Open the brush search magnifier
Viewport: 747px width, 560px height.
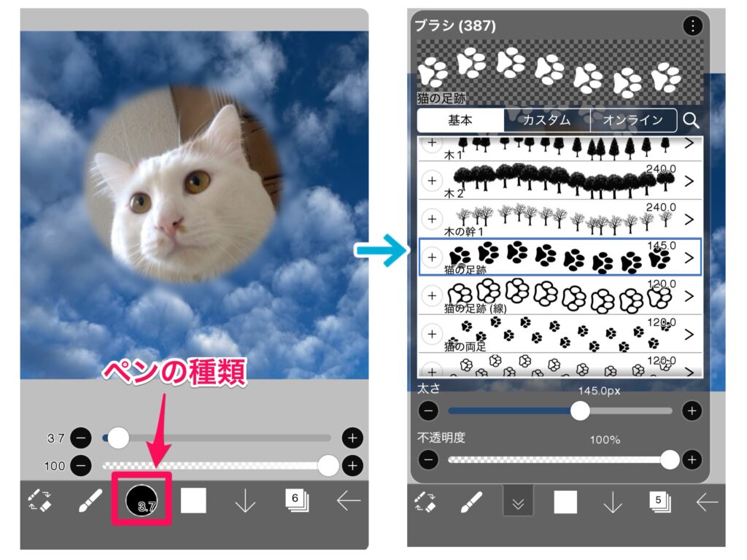(689, 120)
